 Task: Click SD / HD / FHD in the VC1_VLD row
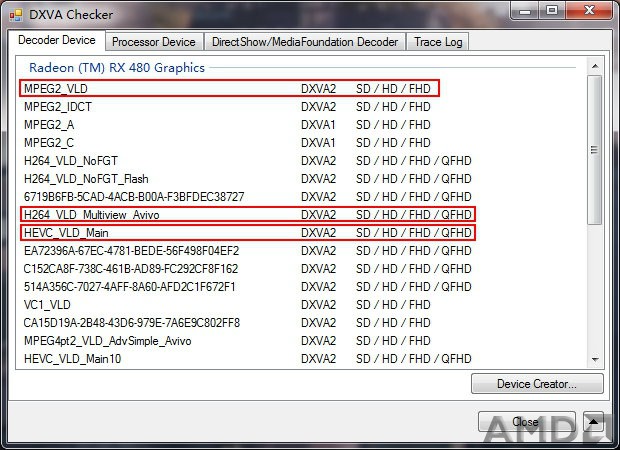tap(393, 305)
